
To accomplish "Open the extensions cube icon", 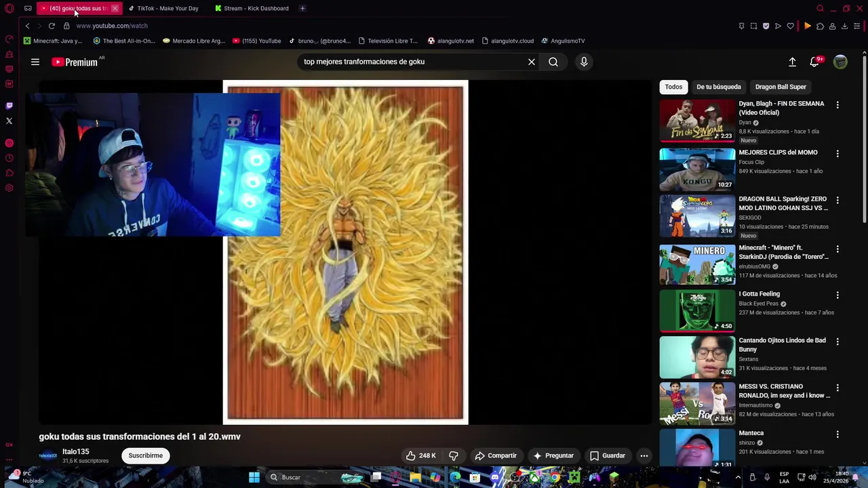I will (x=820, y=26).
